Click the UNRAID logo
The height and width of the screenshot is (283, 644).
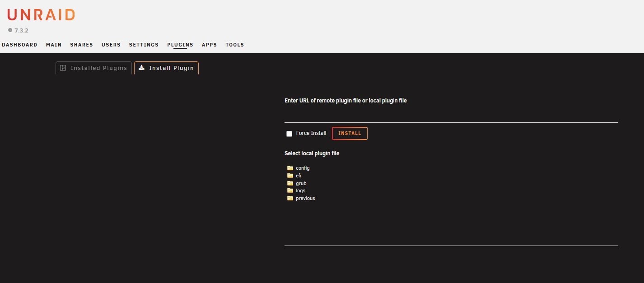coord(41,14)
